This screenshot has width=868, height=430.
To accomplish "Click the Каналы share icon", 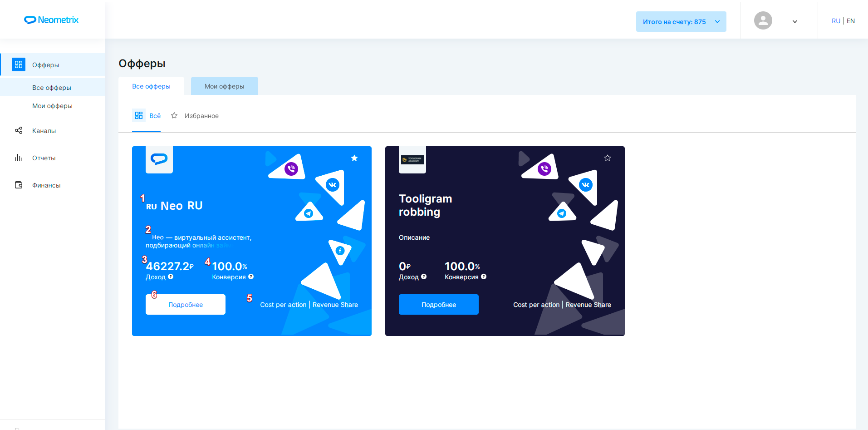I will point(19,131).
